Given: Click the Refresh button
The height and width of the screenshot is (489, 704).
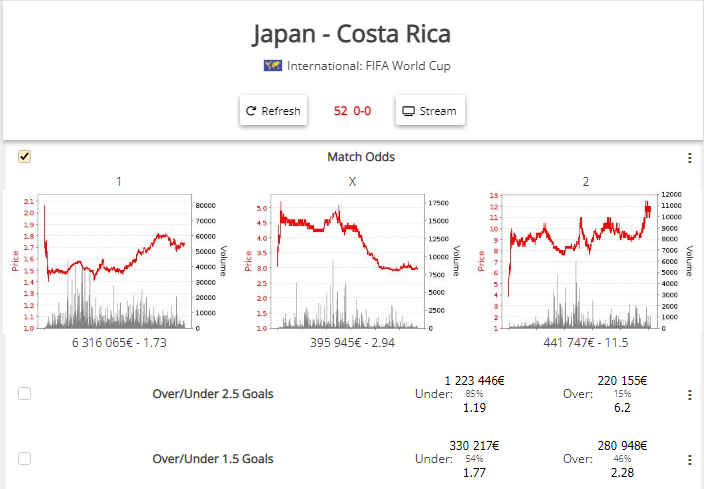Looking at the screenshot, I should (273, 111).
